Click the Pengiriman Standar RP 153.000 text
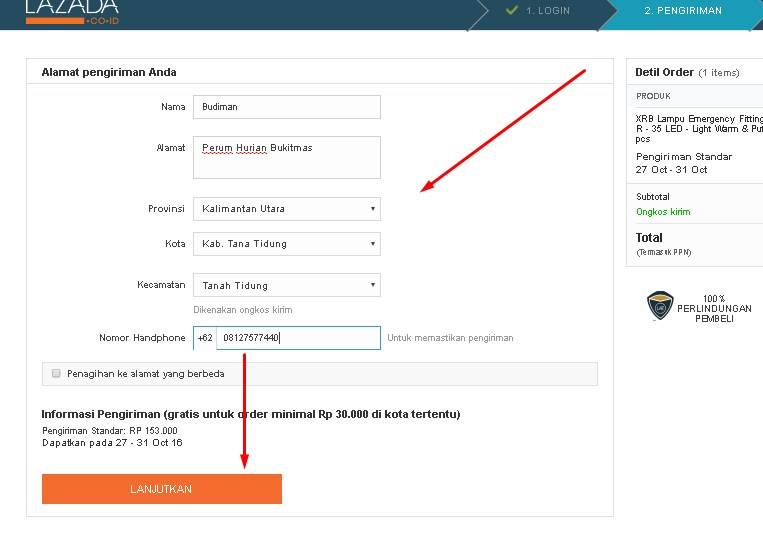The width and height of the screenshot is (763, 539). click(x=110, y=431)
